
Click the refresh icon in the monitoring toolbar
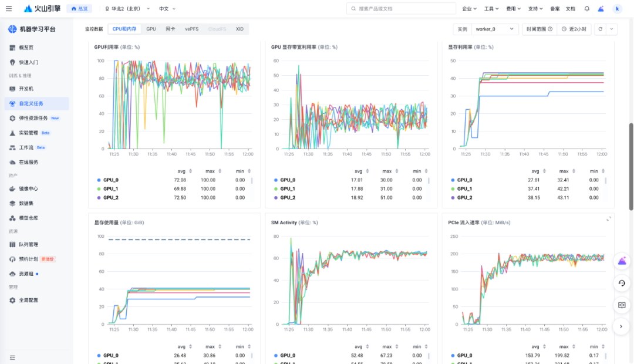pyautogui.click(x=599, y=29)
